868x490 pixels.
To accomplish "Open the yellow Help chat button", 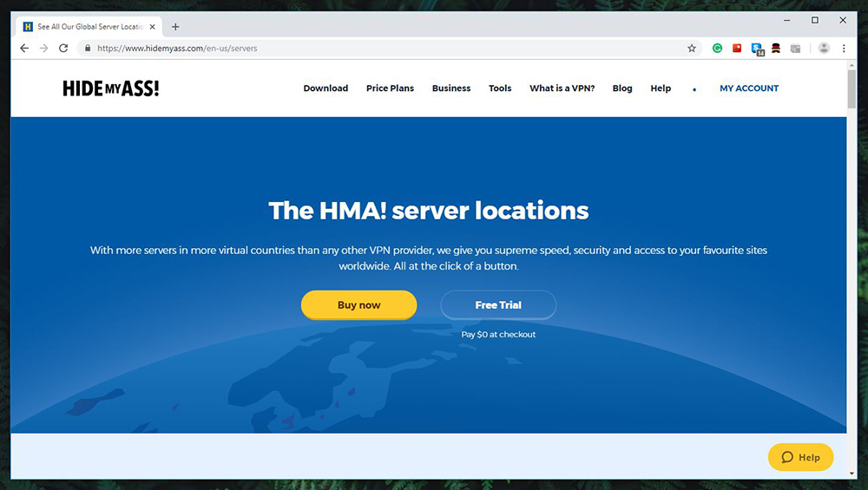I will pos(800,457).
